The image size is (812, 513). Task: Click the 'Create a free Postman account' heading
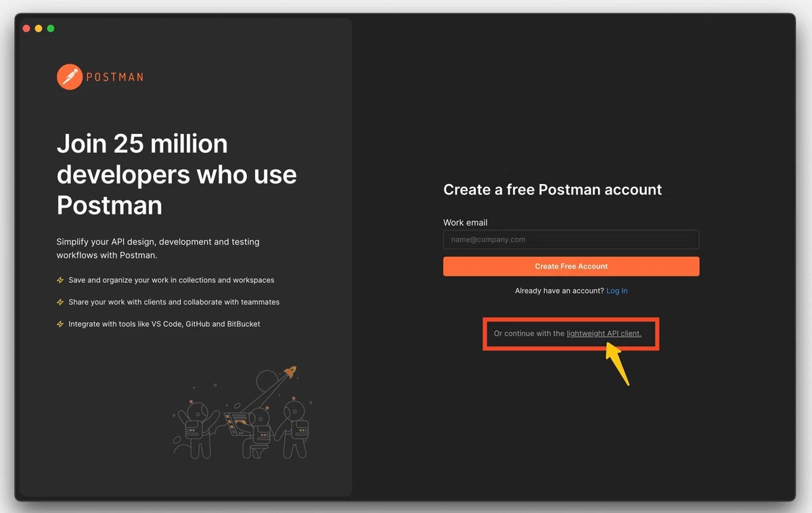(x=553, y=189)
